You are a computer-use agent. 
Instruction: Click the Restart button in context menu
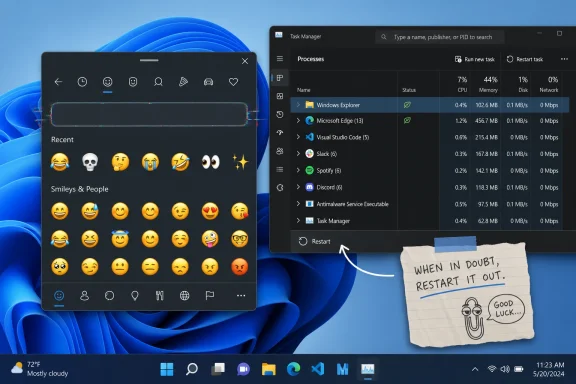314,241
